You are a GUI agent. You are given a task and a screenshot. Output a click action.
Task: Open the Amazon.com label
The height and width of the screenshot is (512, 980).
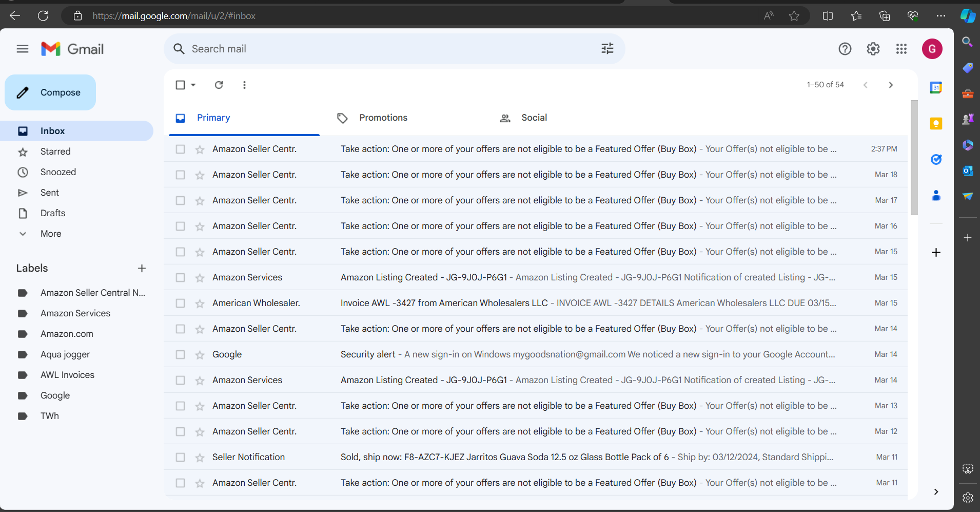pyautogui.click(x=76, y=334)
